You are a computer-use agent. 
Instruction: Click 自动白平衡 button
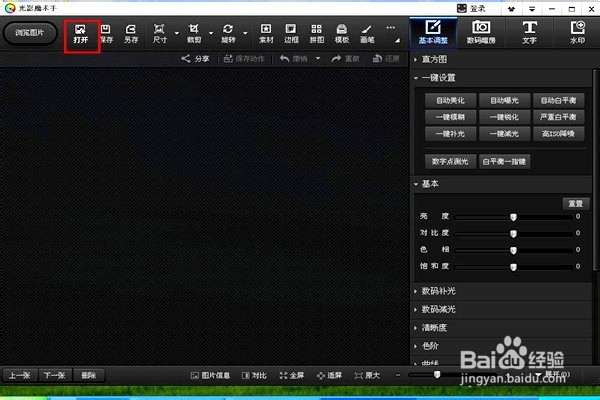[558, 100]
